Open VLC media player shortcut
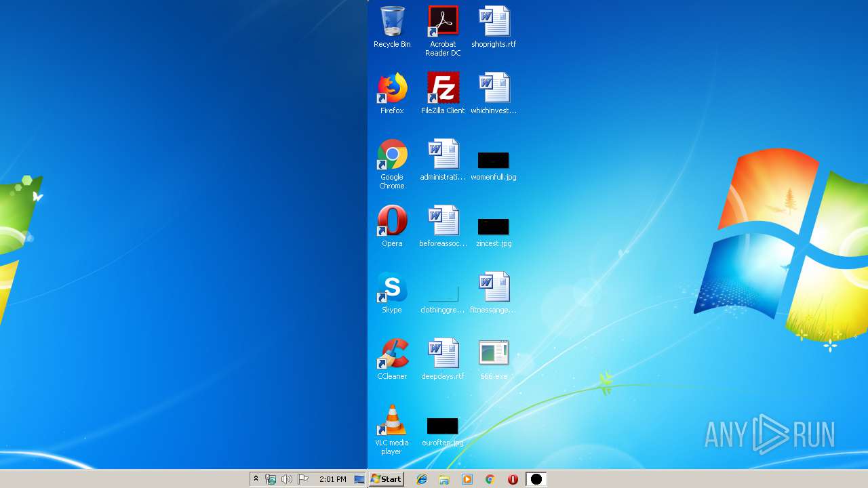The height and width of the screenshot is (488, 868). pos(392,430)
